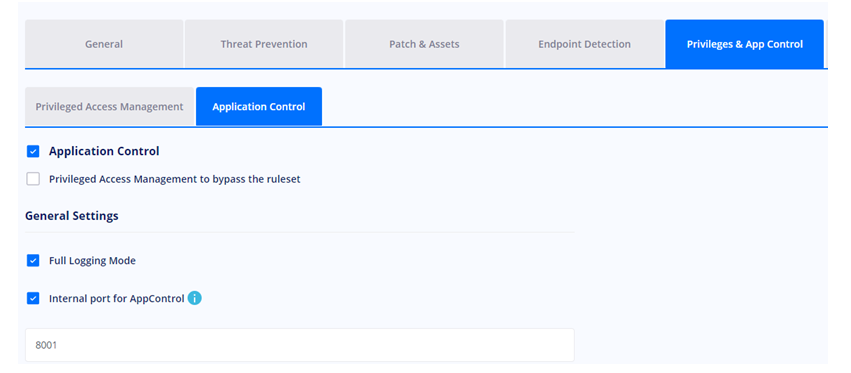Click the info icon beside Internal port for AppControl

194,298
